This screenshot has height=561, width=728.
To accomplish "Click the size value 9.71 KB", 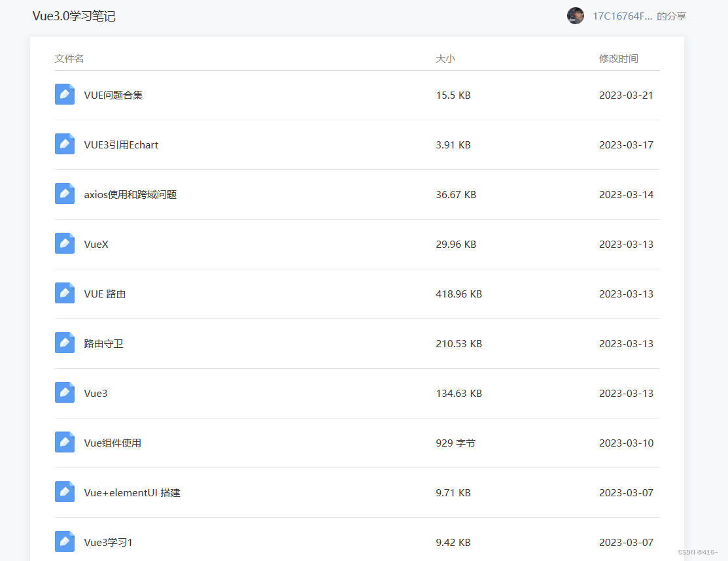I will (453, 492).
